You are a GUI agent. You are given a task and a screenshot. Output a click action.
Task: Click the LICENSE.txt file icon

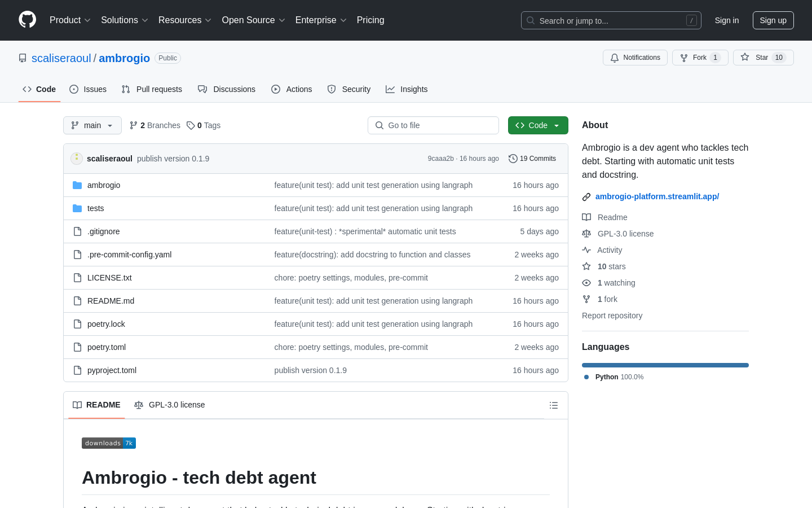click(77, 278)
